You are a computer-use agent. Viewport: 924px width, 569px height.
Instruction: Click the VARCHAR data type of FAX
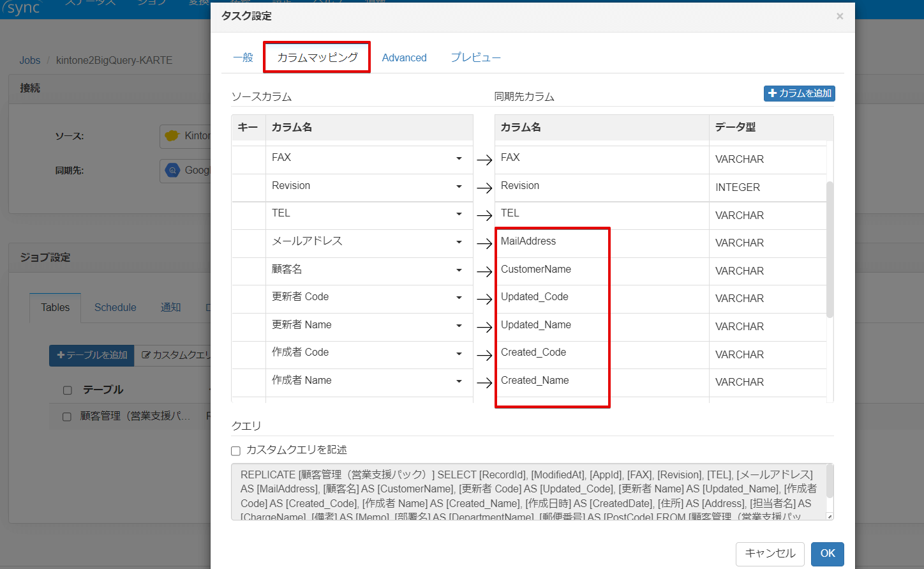tap(740, 160)
